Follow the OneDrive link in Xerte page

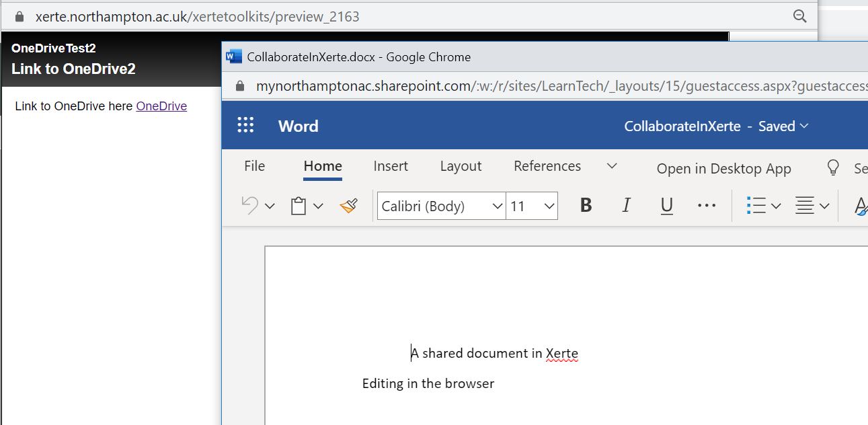(x=161, y=106)
